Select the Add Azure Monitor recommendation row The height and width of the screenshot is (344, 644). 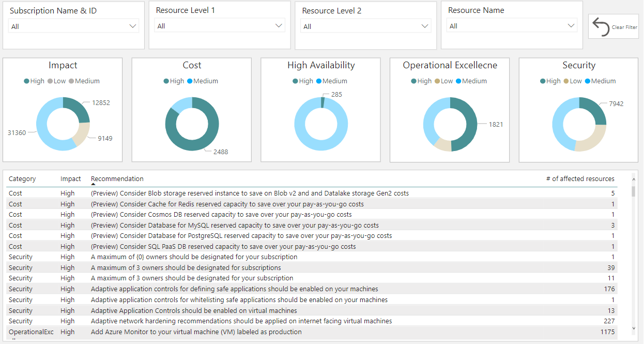click(x=196, y=332)
